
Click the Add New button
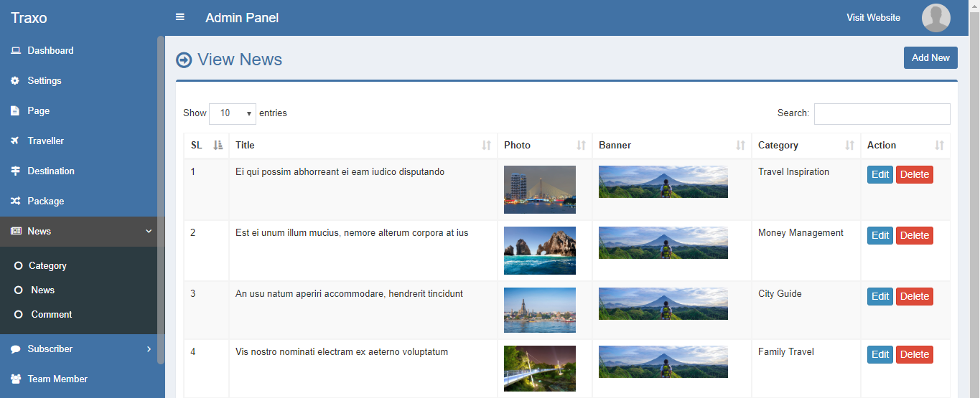[x=930, y=58]
